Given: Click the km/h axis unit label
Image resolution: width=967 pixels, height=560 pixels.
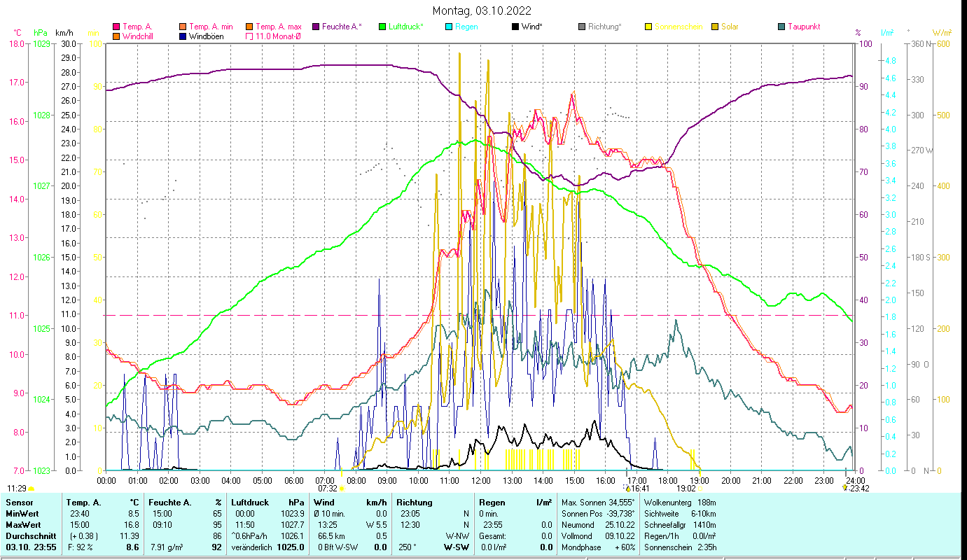Looking at the screenshot, I should [x=64, y=33].
